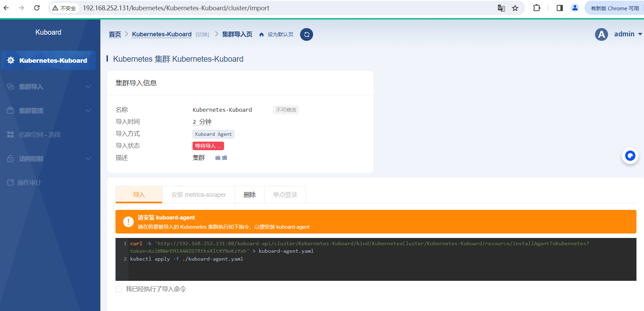Click the warning exclamation icon in orange banner

click(x=128, y=222)
